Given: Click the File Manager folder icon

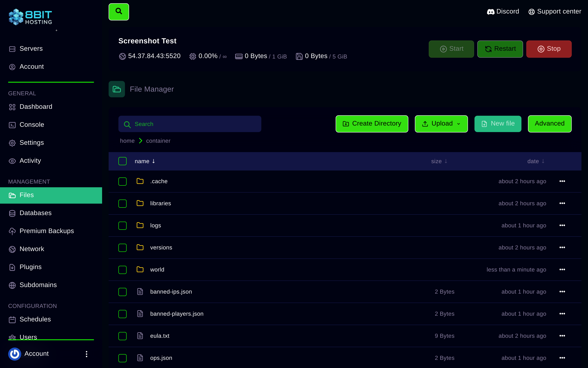Looking at the screenshot, I should point(117,89).
